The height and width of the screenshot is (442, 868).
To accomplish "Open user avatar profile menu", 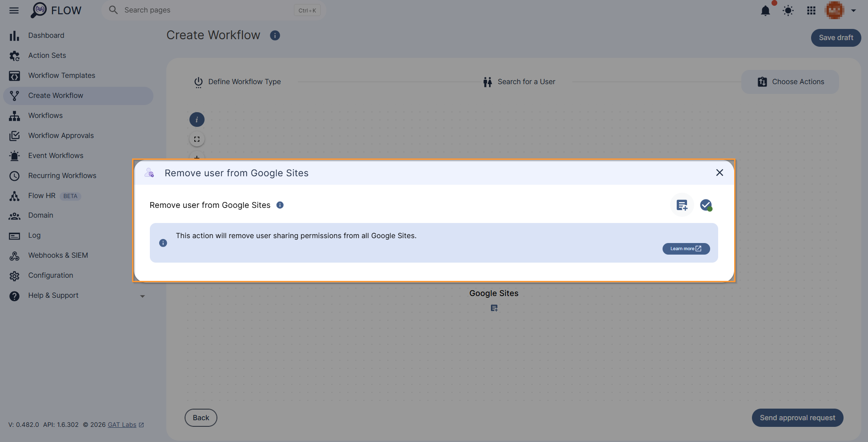I will coord(834,10).
